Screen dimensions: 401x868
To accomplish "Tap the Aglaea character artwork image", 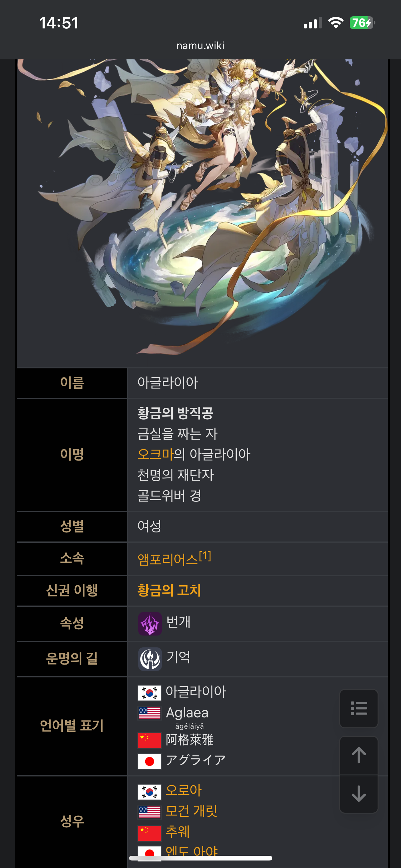I will click(x=202, y=213).
